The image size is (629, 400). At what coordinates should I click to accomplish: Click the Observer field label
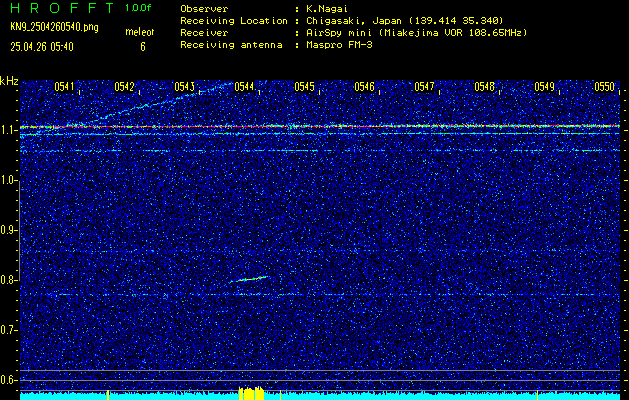(204, 8)
